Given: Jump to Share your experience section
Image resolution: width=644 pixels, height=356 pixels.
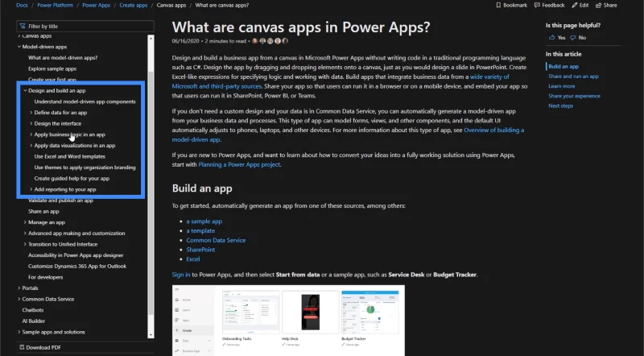Looking at the screenshot, I should click(x=574, y=96).
